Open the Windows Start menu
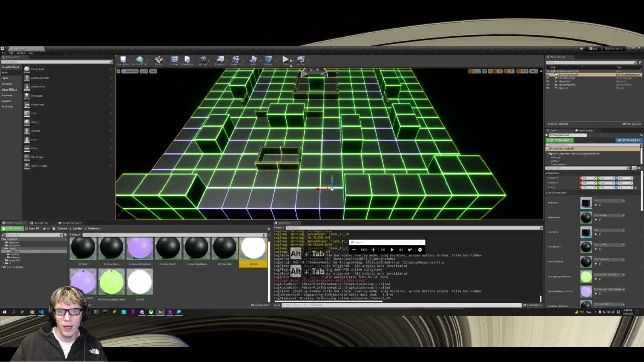This screenshot has width=644, height=362. coord(5,312)
